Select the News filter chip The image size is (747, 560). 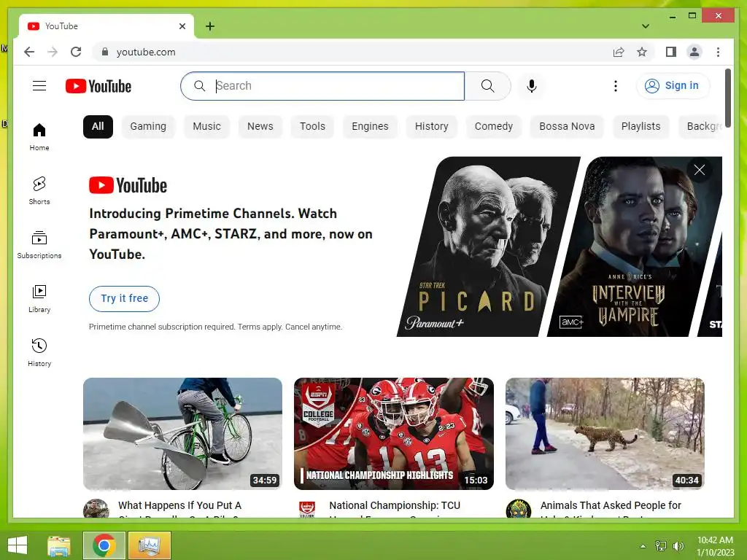pyautogui.click(x=260, y=127)
